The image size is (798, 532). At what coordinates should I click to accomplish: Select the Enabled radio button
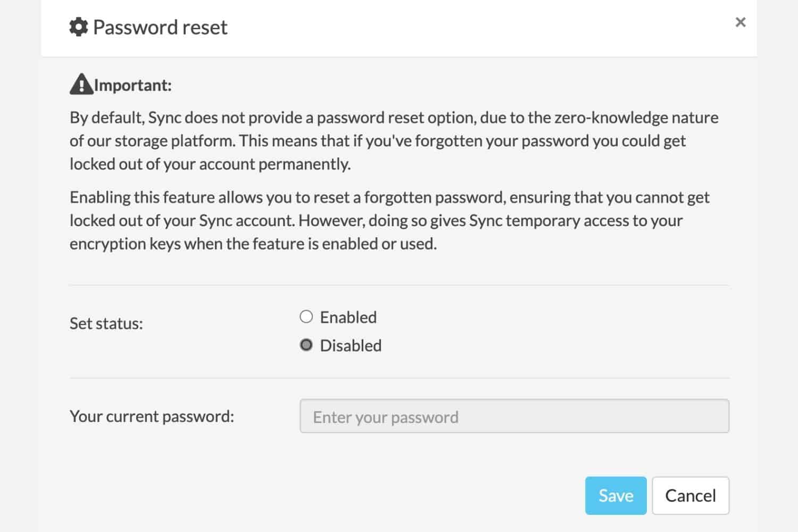(306, 317)
